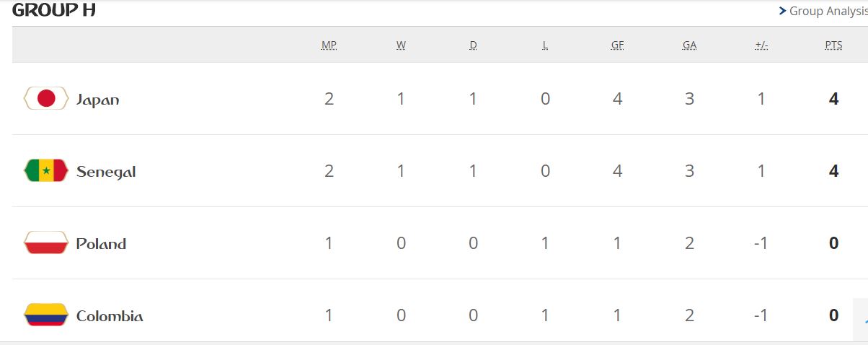Viewport: 868px width, 345px height.
Task: Click the GF column header
Action: tap(617, 45)
